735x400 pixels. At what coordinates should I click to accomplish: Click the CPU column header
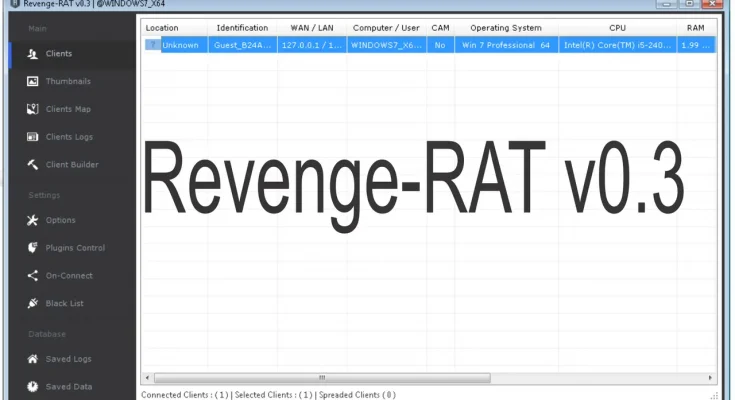[617, 28]
